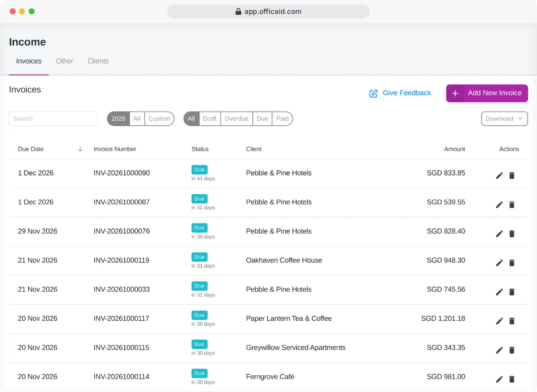This screenshot has width=537, height=392.
Task: Open the Other income tab
Action: [x=64, y=61]
